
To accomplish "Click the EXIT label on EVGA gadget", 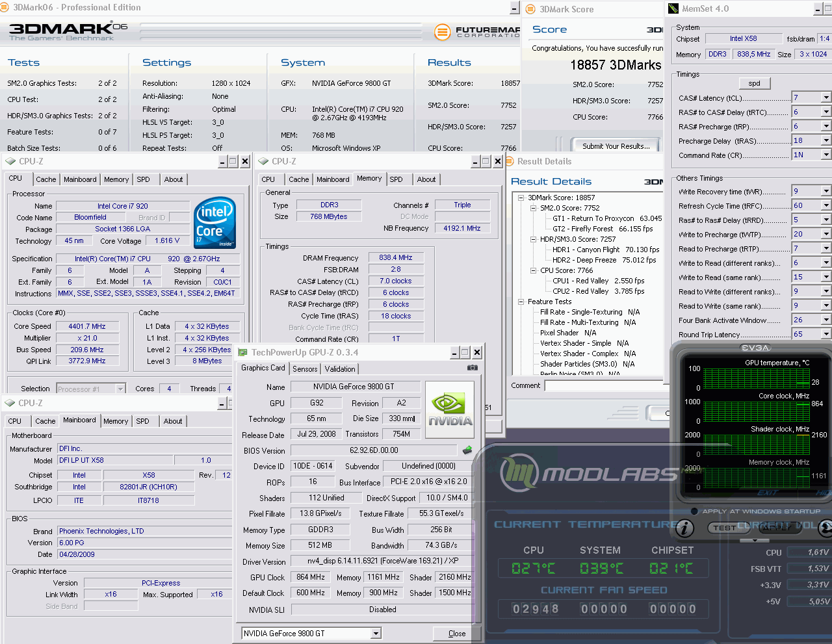I will [x=767, y=493].
